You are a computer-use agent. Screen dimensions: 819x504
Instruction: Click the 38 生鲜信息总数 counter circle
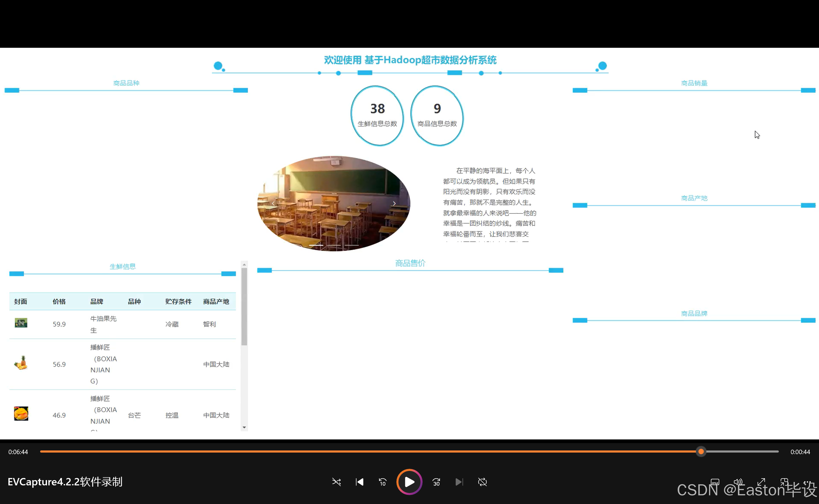pyautogui.click(x=377, y=115)
